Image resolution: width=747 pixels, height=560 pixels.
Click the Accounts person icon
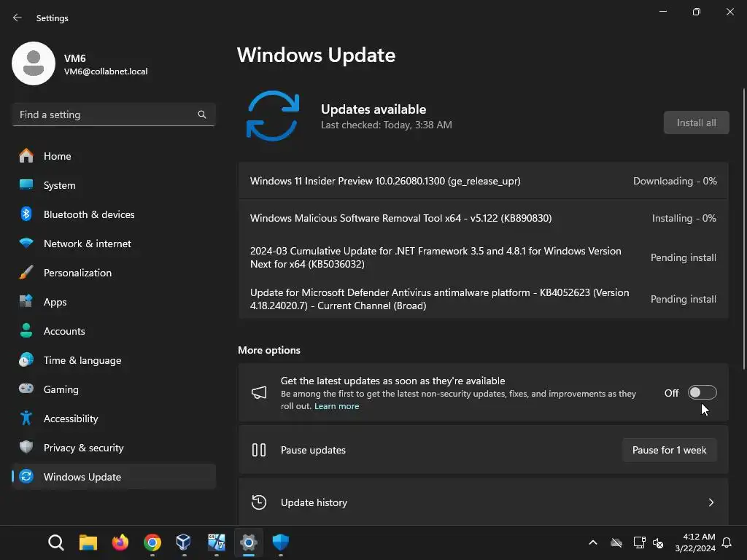click(x=26, y=330)
